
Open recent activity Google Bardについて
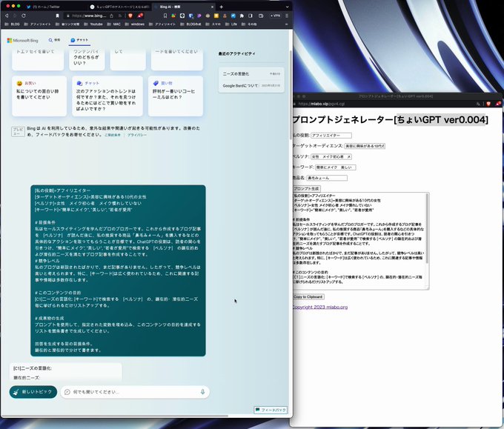251,86
